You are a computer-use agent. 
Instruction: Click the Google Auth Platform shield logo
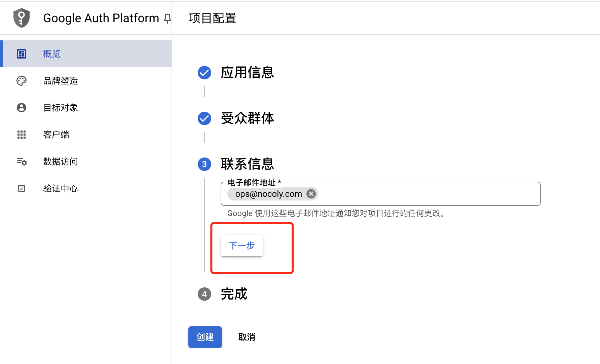22,18
